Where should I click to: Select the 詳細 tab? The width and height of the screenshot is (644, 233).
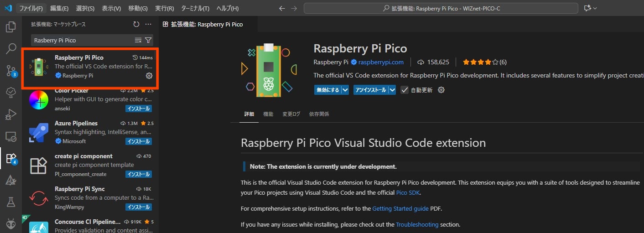pos(249,114)
